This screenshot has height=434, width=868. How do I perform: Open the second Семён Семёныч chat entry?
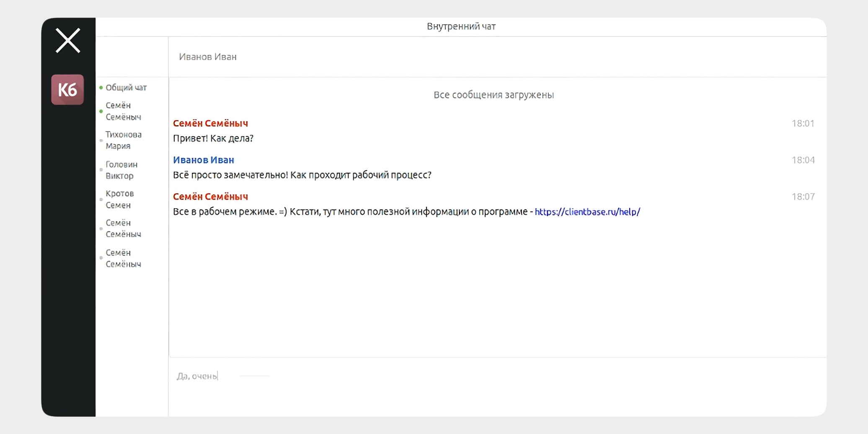(x=123, y=228)
